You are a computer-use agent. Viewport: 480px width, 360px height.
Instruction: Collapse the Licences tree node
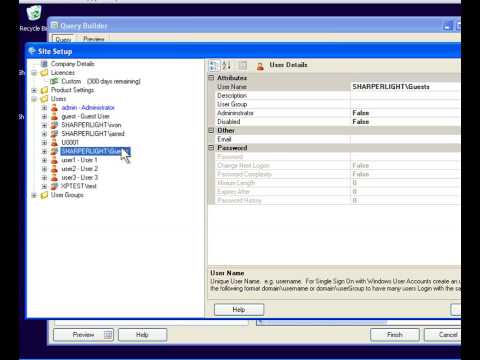(x=34, y=73)
